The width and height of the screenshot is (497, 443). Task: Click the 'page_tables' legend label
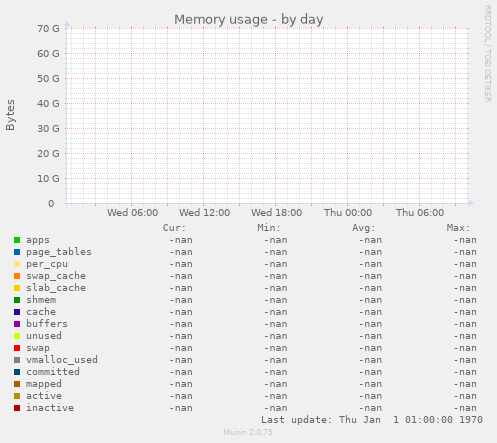click(x=59, y=252)
